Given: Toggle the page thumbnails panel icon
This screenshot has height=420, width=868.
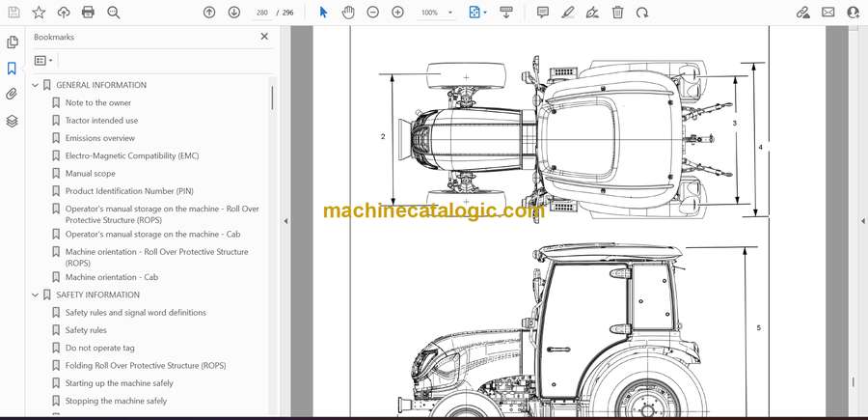Looking at the screenshot, I should coord(12,42).
